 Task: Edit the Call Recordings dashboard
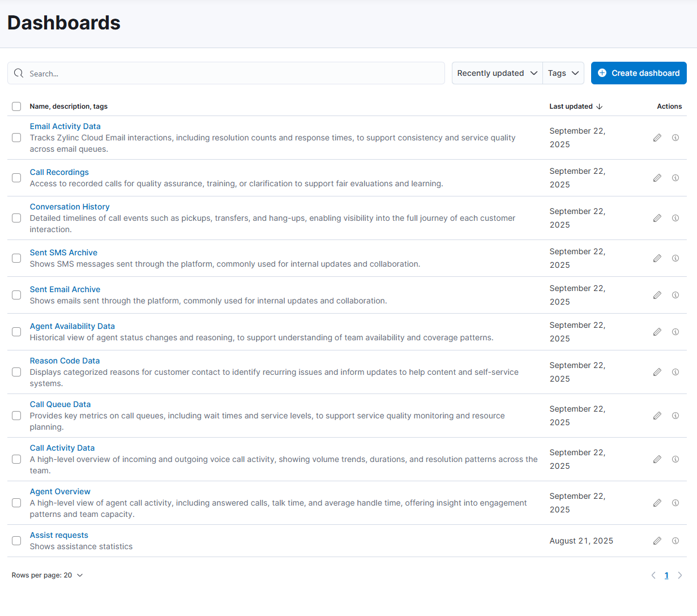[x=657, y=178]
